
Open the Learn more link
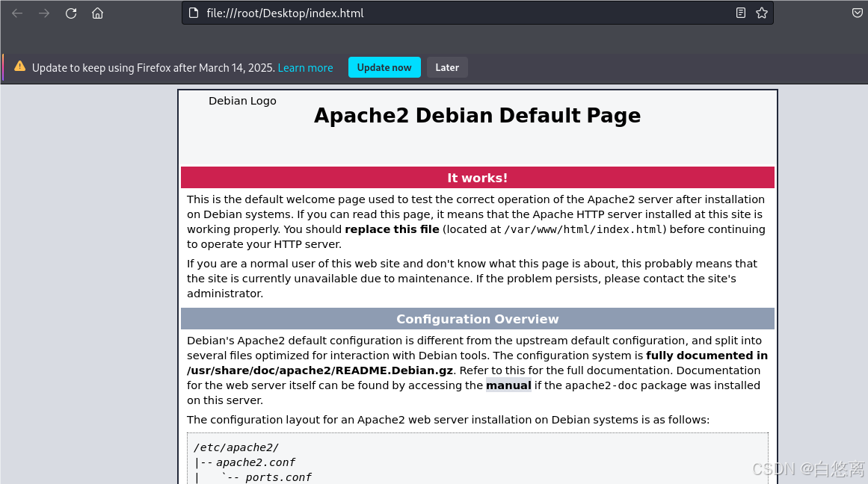coord(306,67)
